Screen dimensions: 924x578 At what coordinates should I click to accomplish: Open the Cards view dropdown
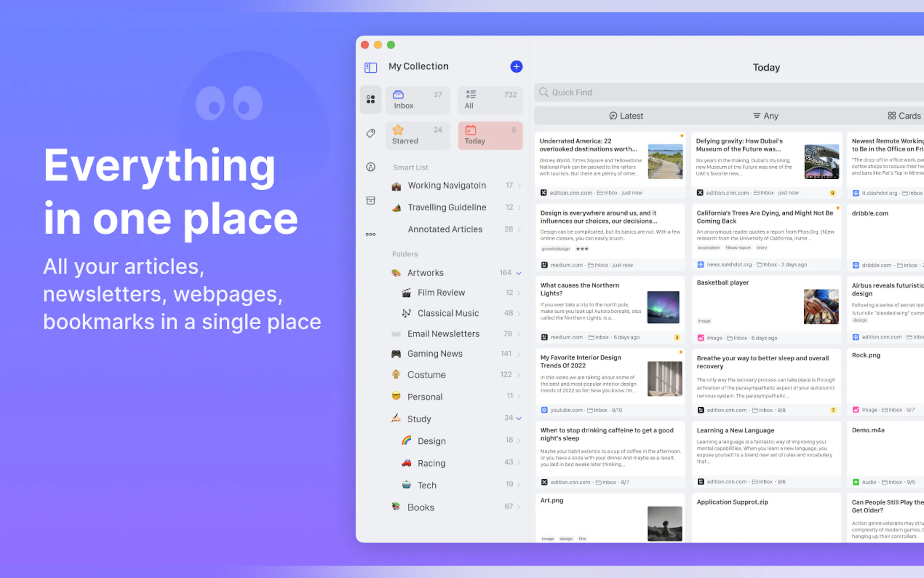[904, 116]
